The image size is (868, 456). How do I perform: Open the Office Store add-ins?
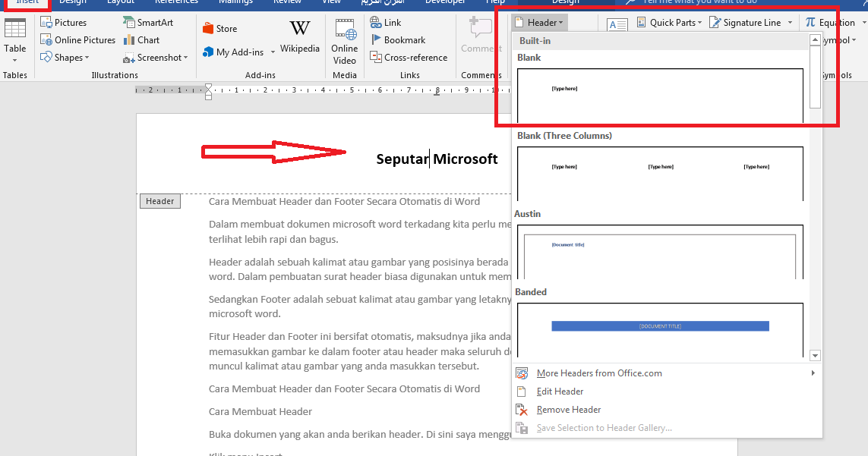click(x=219, y=29)
